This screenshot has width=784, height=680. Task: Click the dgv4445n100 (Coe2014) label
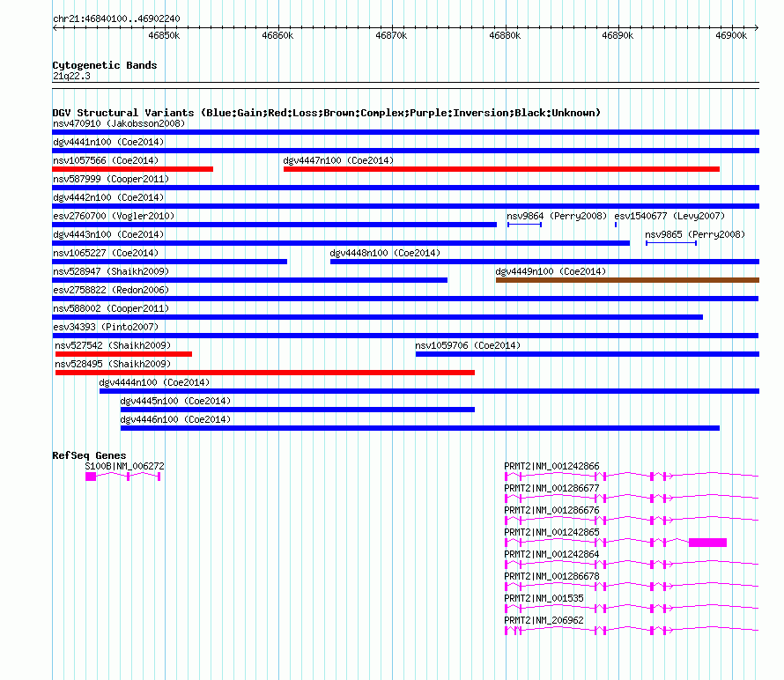175,401
